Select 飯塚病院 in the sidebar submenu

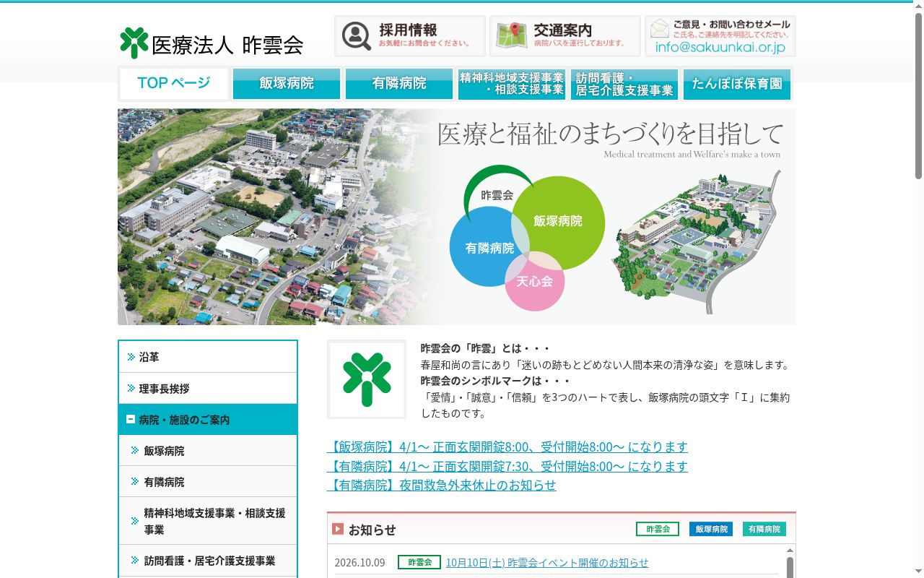[x=208, y=451]
